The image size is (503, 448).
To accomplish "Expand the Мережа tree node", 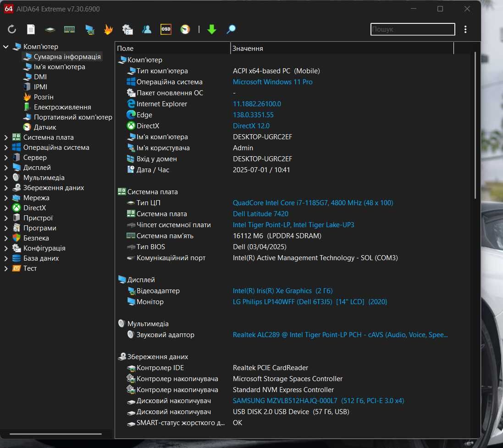I will (6, 198).
